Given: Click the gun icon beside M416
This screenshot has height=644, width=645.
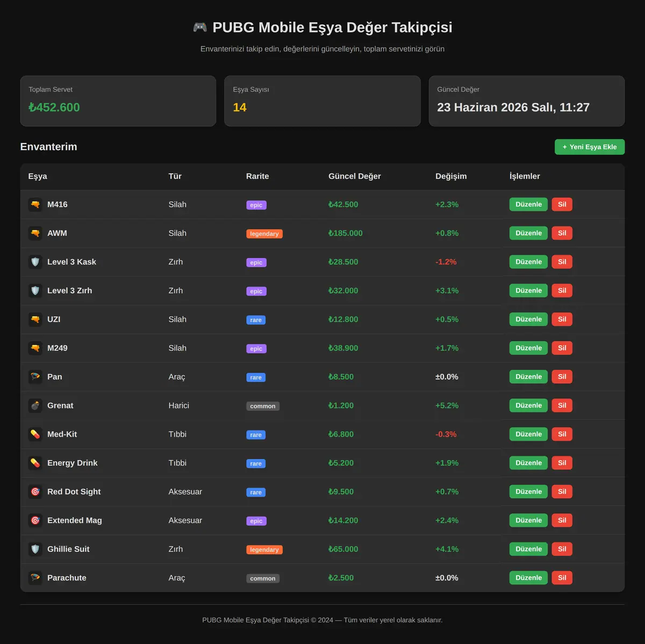Looking at the screenshot, I should (x=35, y=204).
